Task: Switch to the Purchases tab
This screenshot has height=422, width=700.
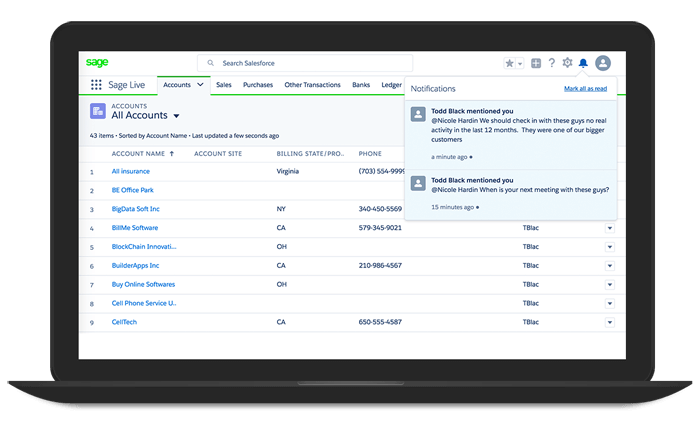Action: 258,85
